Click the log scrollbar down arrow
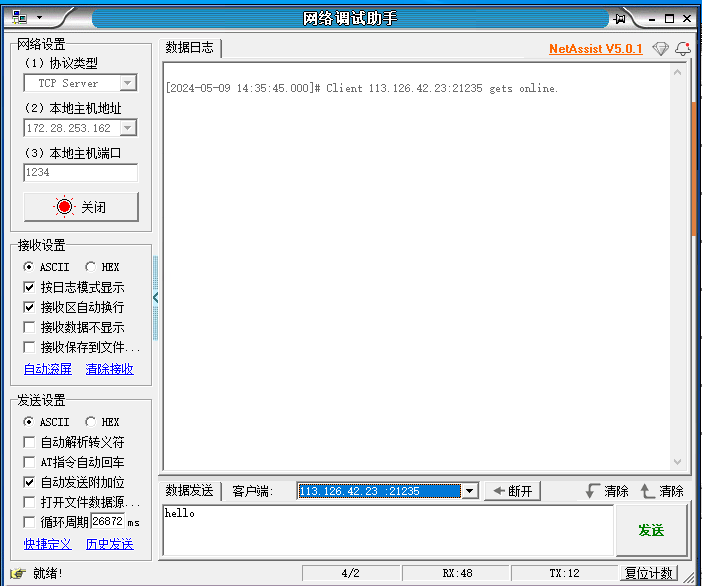 pyautogui.click(x=677, y=462)
